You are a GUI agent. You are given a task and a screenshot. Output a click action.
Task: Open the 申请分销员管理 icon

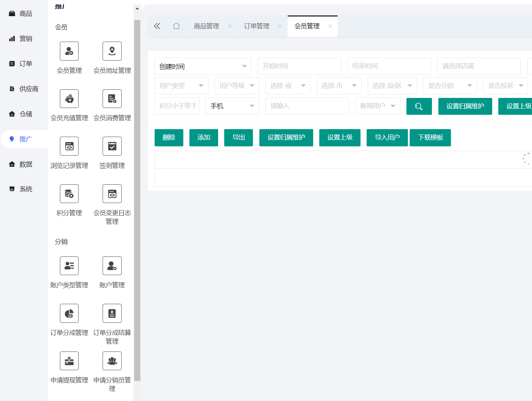click(x=112, y=361)
